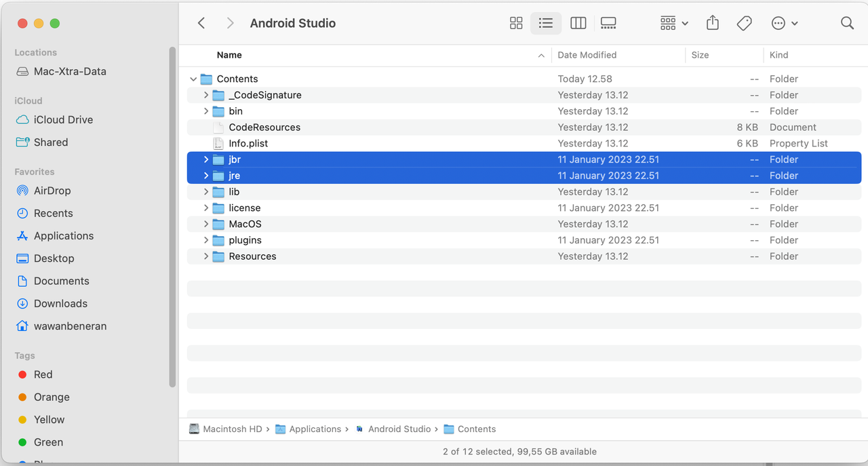Expand the jre folder
868x466 pixels.
point(206,176)
